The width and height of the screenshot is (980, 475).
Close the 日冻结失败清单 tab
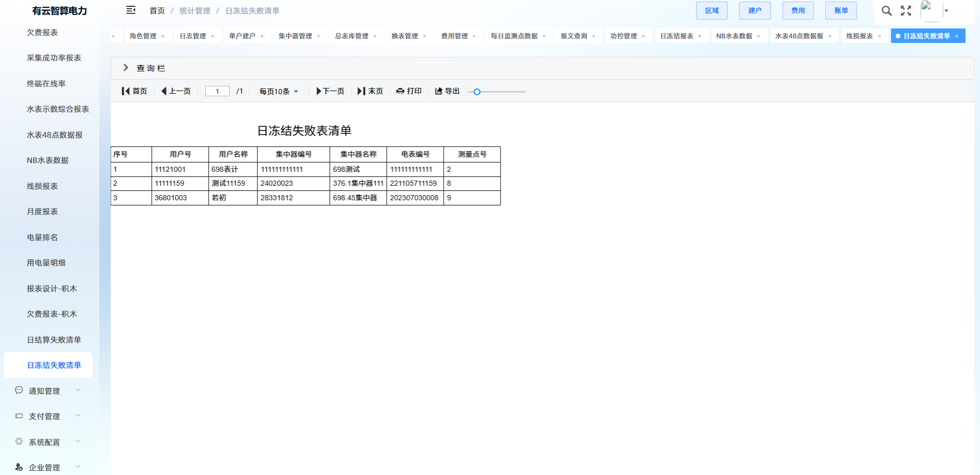957,36
